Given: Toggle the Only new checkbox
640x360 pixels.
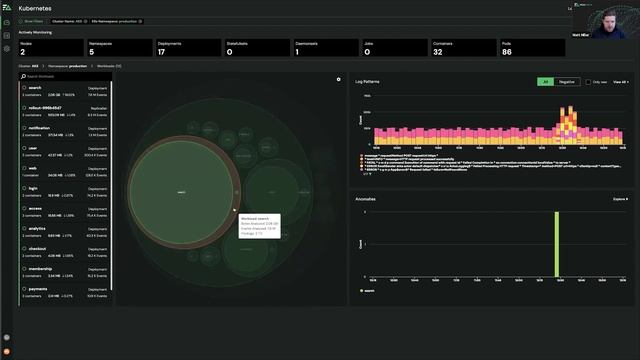Looking at the screenshot, I should (x=588, y=82).
